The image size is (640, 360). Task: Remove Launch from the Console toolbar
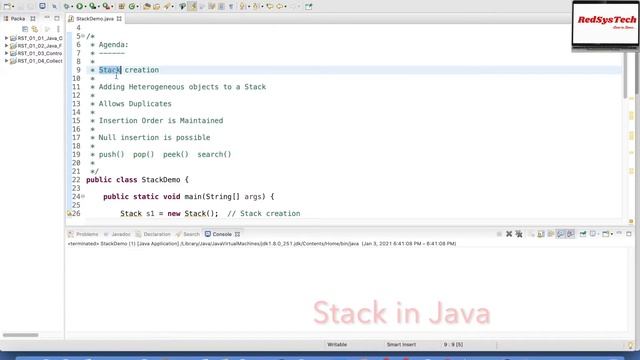tap(509, 234)
